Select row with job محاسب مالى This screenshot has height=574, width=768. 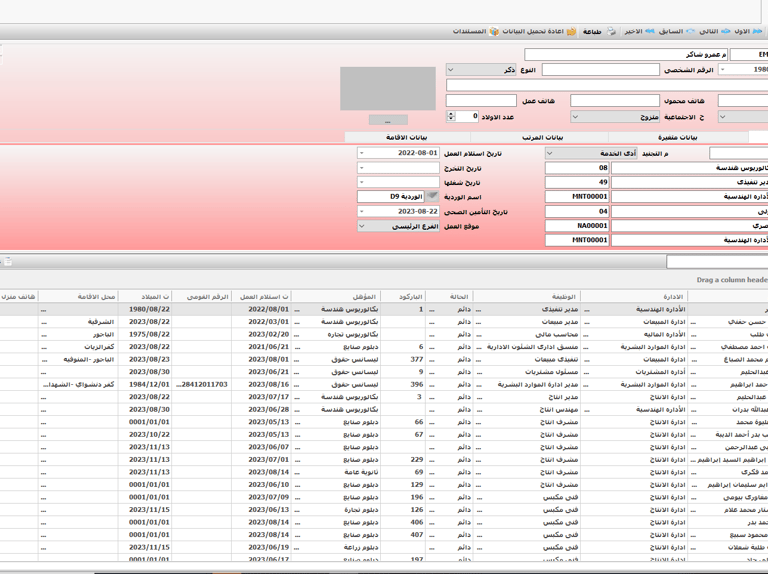(384, 335)
